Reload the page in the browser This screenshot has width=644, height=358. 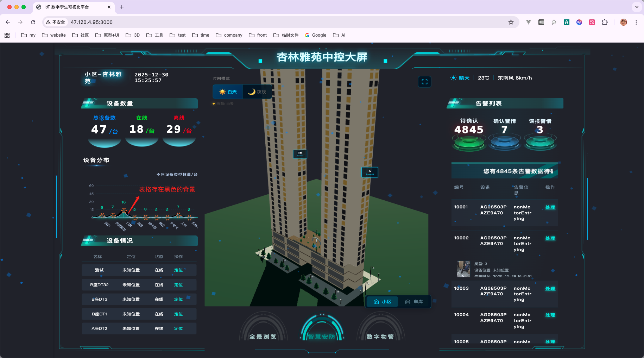pos(33,22)
